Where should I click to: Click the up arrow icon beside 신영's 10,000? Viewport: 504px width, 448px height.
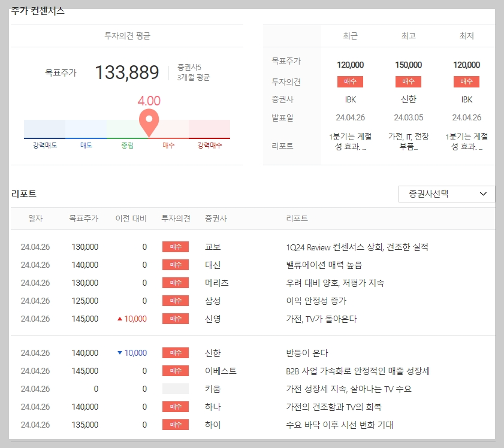pyautogui.click(x=120, y=319)
